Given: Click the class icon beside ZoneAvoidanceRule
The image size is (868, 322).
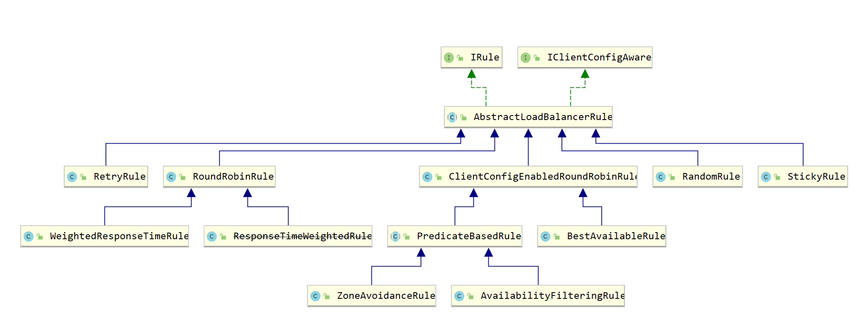Looking at the screenshot, I should coord(315,296).
